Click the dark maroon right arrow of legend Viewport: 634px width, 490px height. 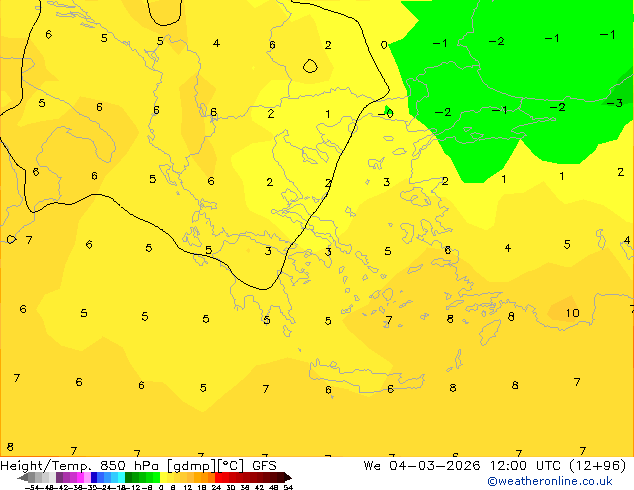(288, 478)
